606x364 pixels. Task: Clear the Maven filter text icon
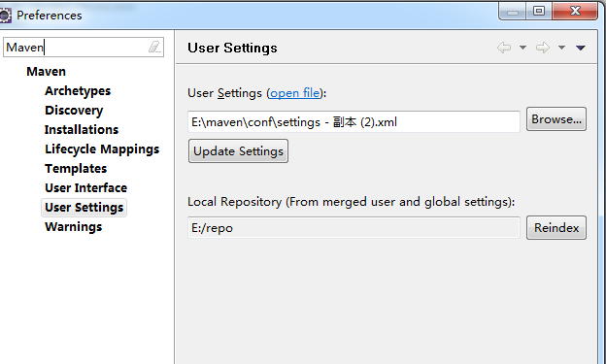[x=154, y=47]
